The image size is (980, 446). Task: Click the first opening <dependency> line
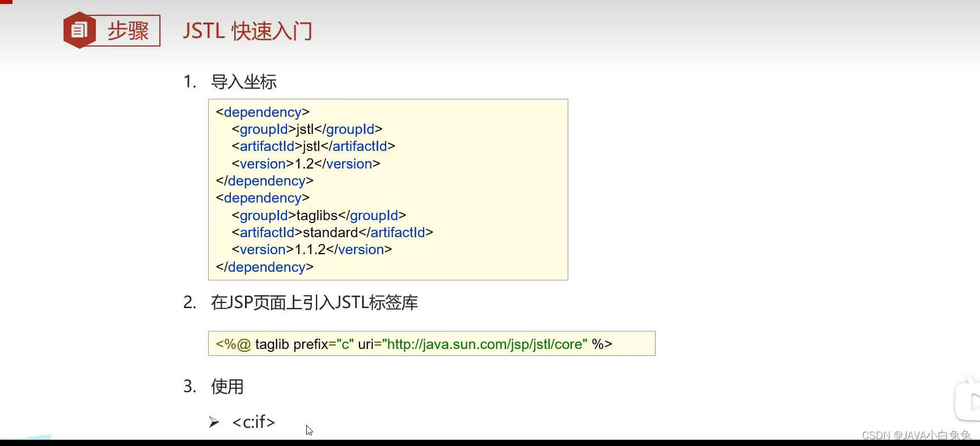[x=263, y=112]
